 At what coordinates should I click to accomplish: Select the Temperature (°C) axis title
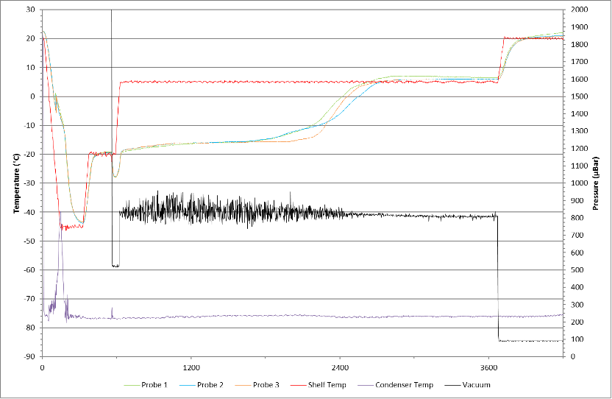[16, 183]
